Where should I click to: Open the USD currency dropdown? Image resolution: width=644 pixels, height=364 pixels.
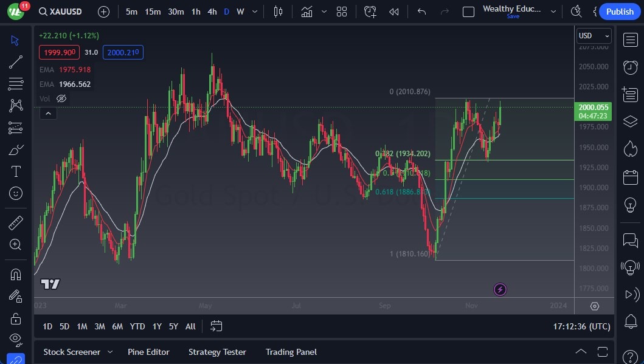(592, 36)
